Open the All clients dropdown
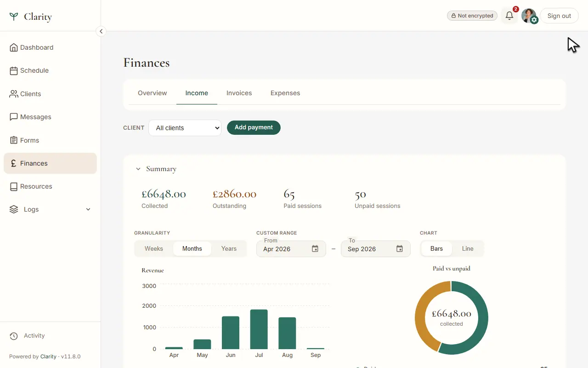 click(185, 128)
